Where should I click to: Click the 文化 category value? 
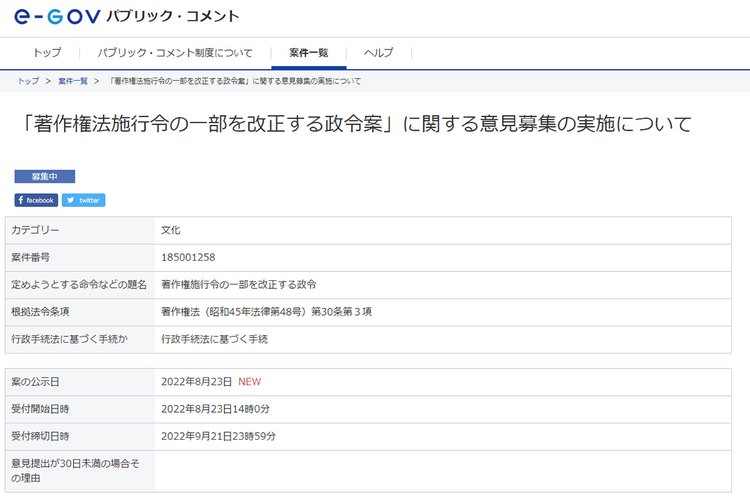pyautogui.click(x=171, y=230)
